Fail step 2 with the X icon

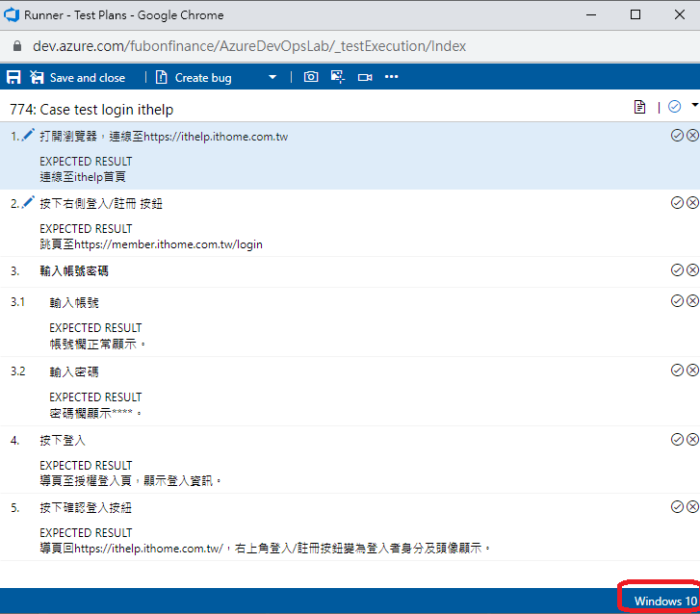(x=692, y=203)
